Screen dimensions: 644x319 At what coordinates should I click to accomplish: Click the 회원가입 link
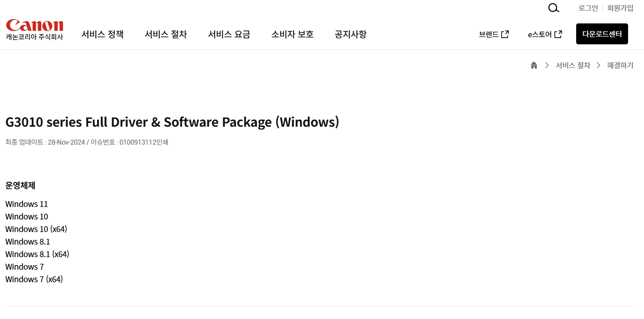pos(620,8)
